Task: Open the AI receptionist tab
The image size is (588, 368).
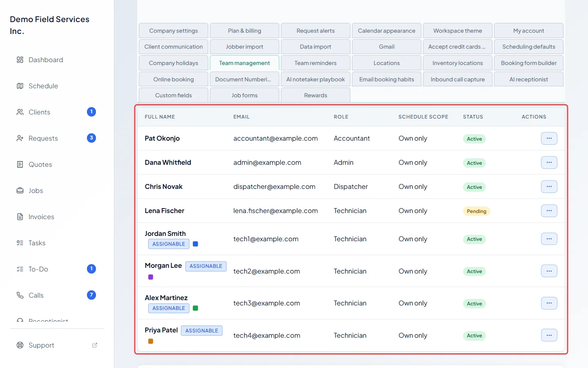Action: tap(529, 79)
